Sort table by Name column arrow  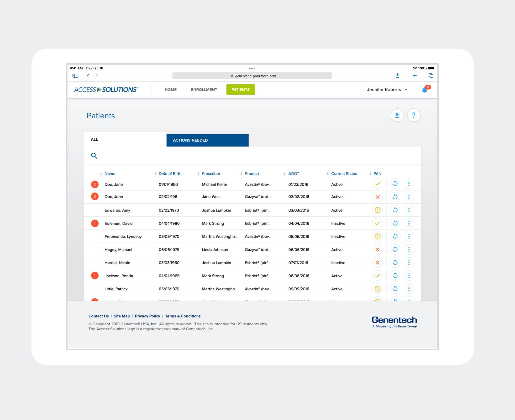(x=101, y=174)
